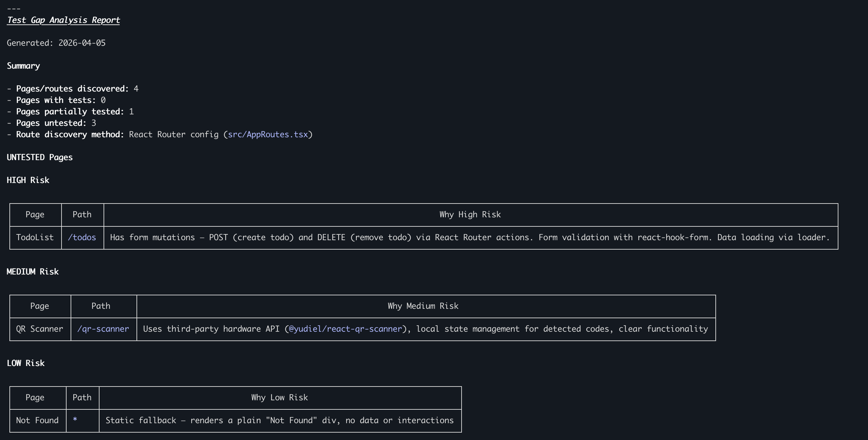Click the Why Medium Risk column header
This screenshot has width=868, height=440.
click(x=423, y=306)
